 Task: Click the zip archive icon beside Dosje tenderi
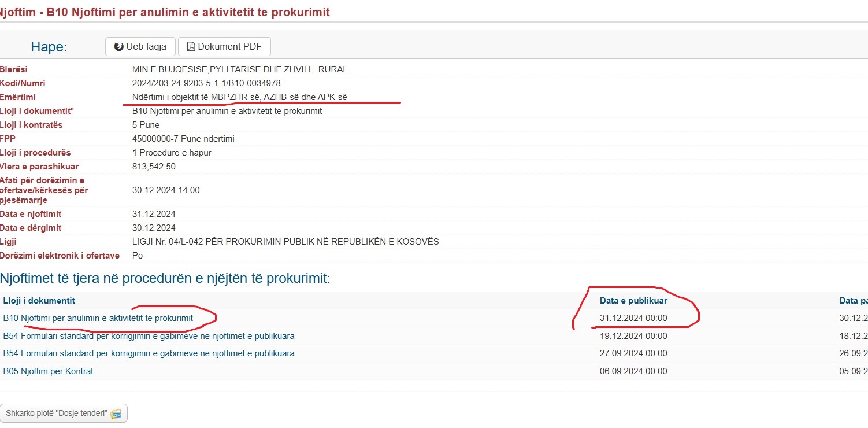pos(115,414)
